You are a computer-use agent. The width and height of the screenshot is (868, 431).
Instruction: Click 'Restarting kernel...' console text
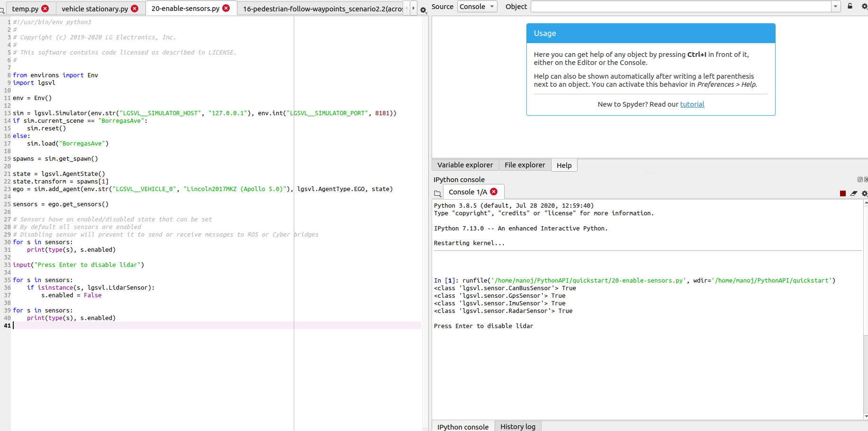tap(469, 243)
